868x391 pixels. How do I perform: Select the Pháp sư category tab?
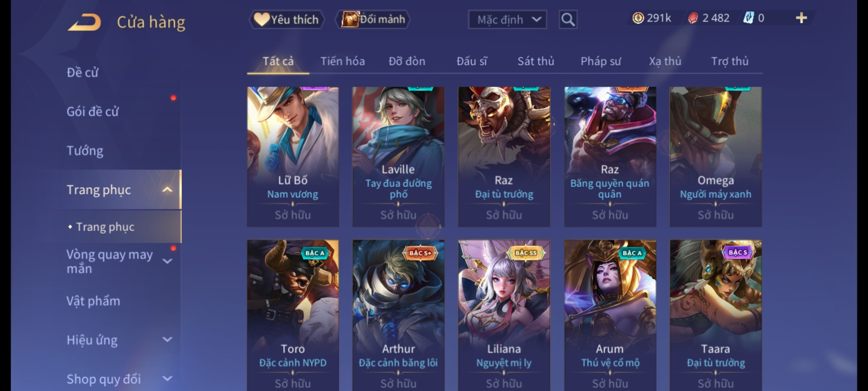[600, 61]
